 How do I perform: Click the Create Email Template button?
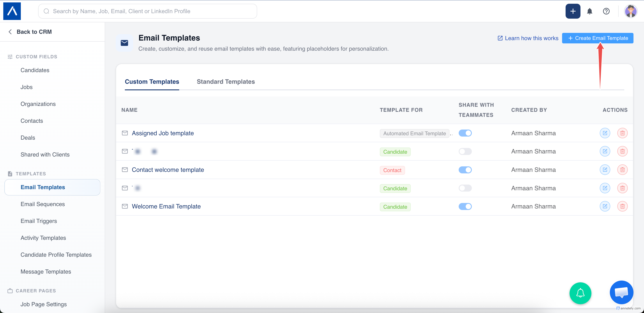point(598,38)
